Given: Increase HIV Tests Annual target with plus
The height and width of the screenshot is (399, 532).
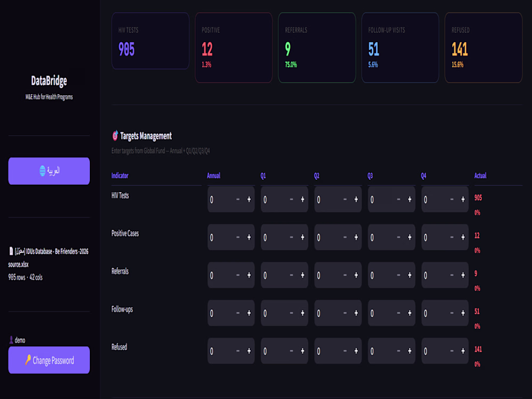Looking at the screenshot, I should [249, 199].
